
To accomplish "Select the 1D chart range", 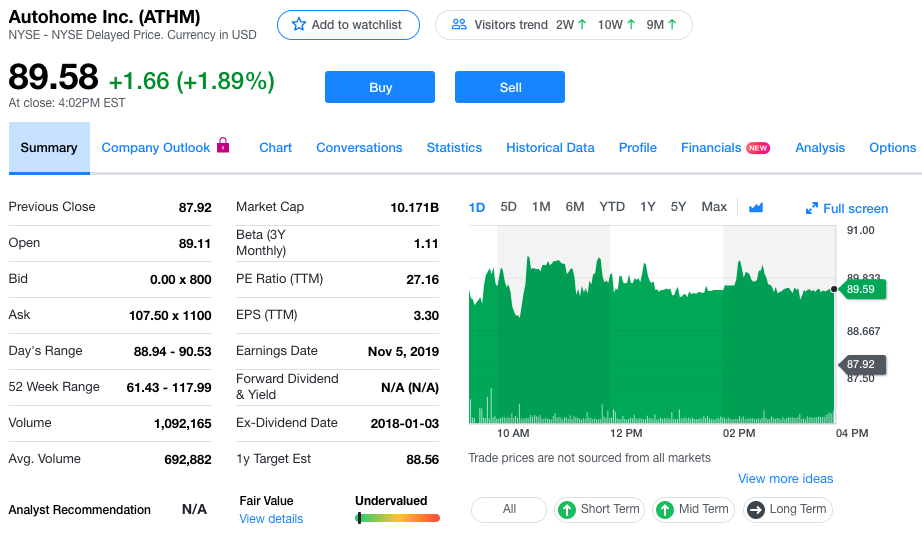I will tap(477, 207).
